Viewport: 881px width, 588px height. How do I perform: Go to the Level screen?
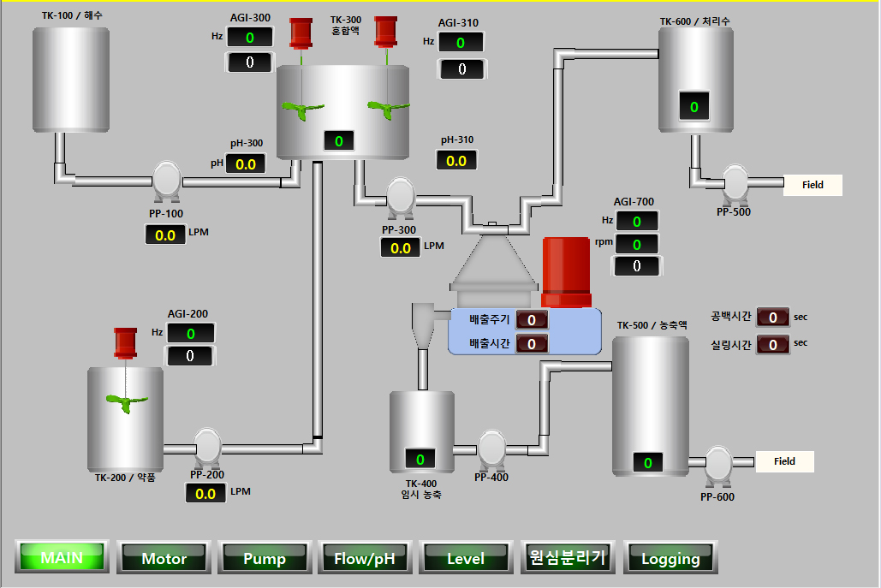[466, 558]
